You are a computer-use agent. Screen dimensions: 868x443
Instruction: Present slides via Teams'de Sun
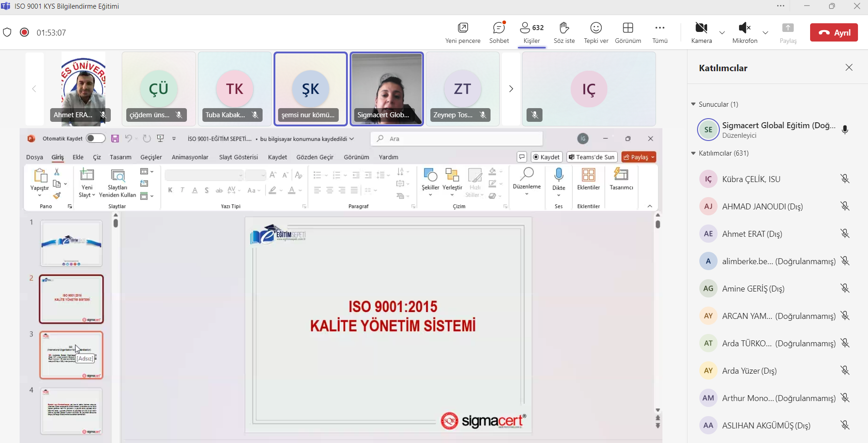tap(591, 156)
